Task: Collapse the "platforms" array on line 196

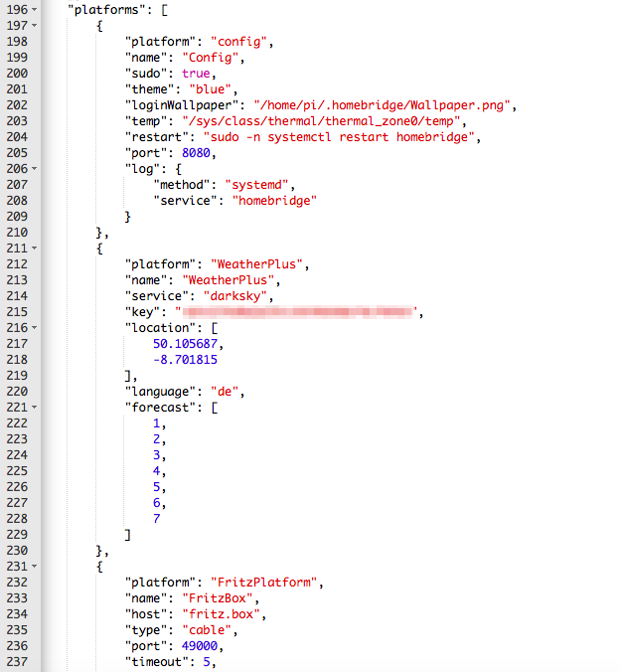Action: coord(36,10)
